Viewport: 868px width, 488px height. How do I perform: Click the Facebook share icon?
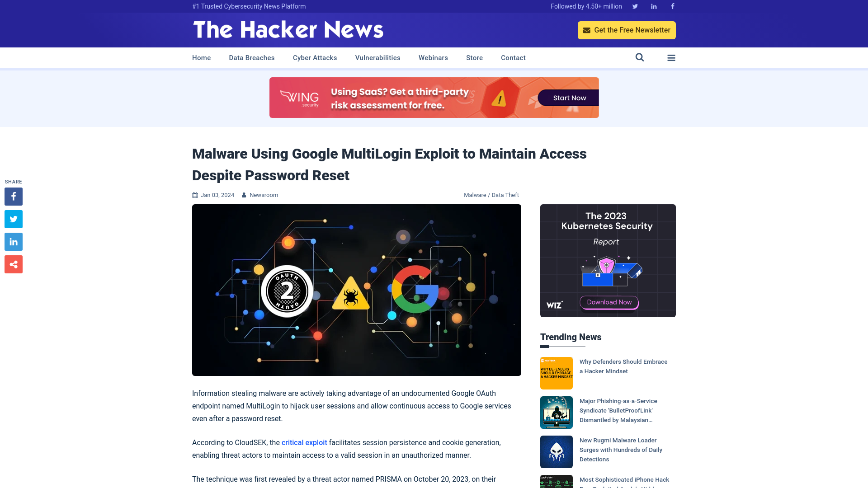pyautogui.click(x=13, y=197)
